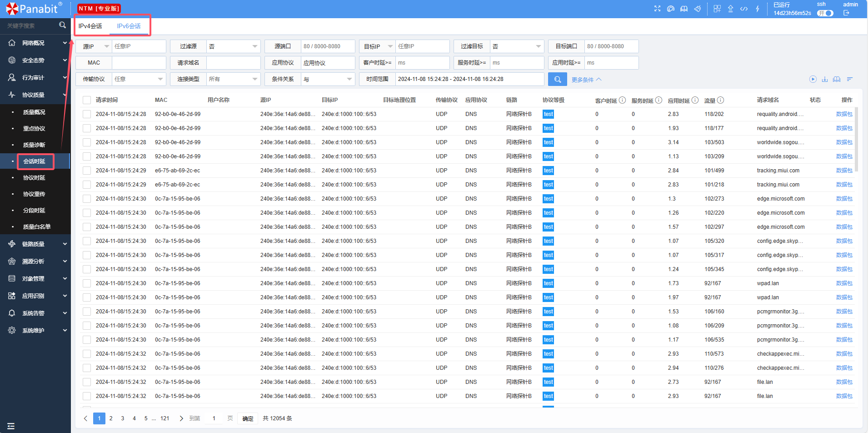Click 数据包 link for the 118/202 row
This screenshot has width=868, height=433.
844,114
